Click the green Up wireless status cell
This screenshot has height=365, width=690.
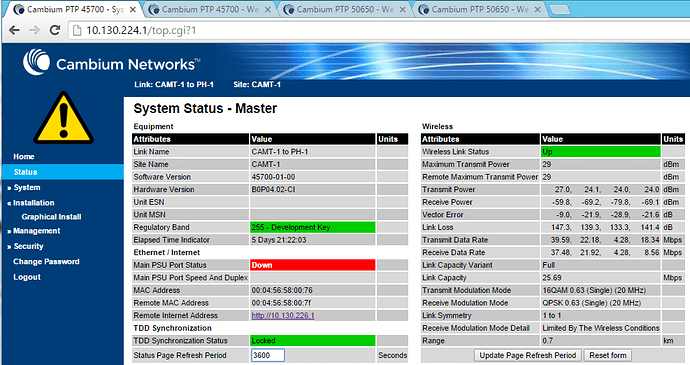click(x=601, y=151)
